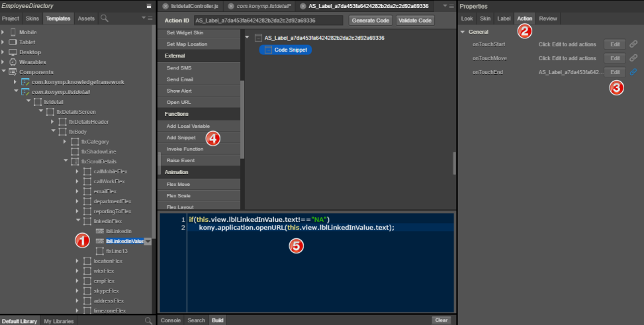This screenshot has width=644, height=325.
Task: Choose the Open URL action
Action: click(199, 102)
